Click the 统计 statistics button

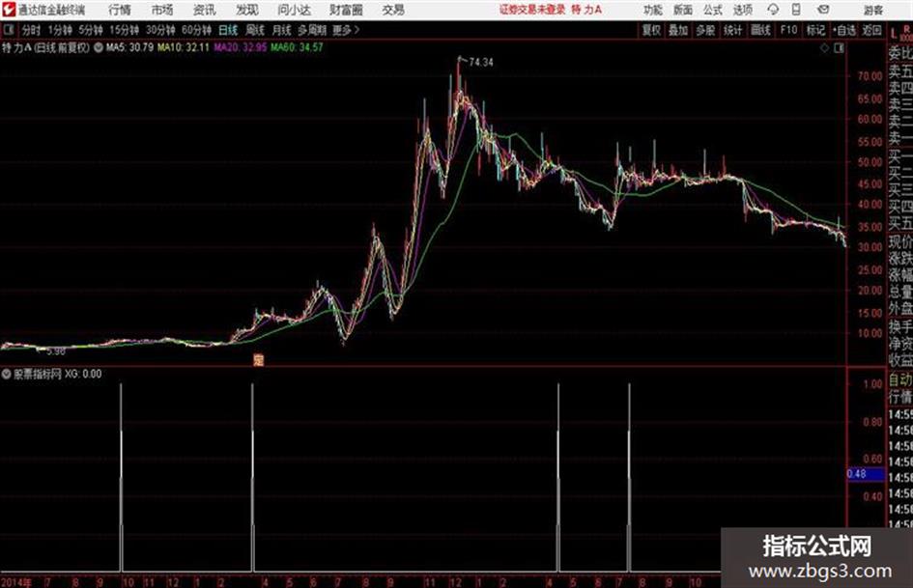click(x=732, y=30)
